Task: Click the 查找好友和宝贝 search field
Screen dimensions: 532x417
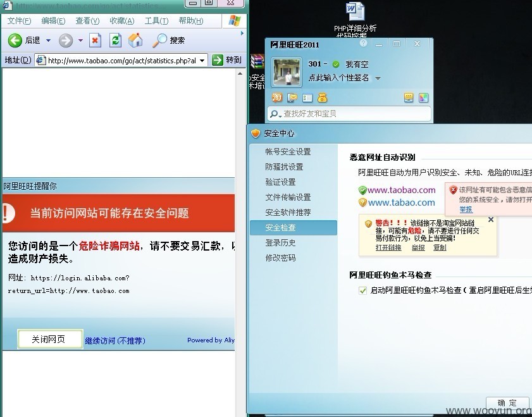Action: coord(349,114)
